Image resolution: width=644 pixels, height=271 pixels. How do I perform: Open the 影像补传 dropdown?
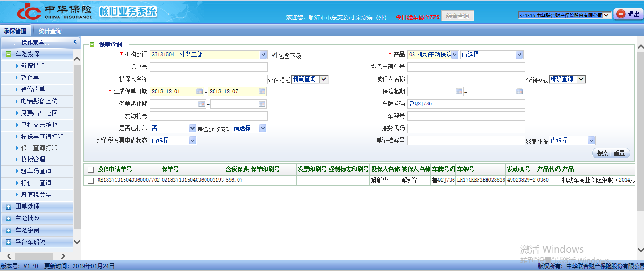[591, 141]
